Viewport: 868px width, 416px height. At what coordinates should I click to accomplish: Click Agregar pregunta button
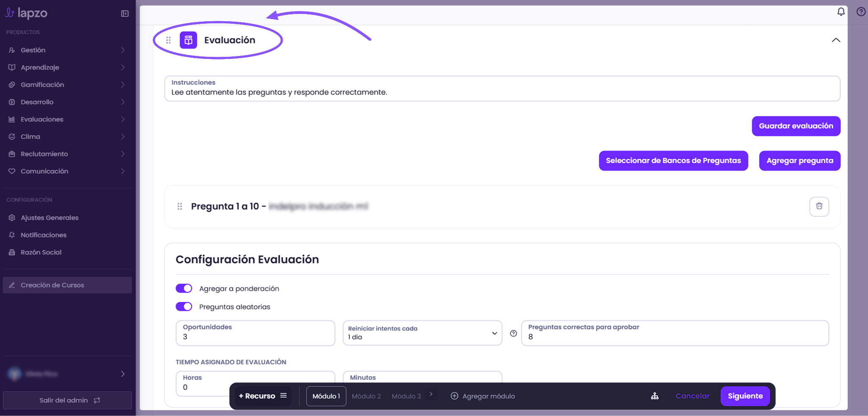pyautogui.click(x=800, y=161)
